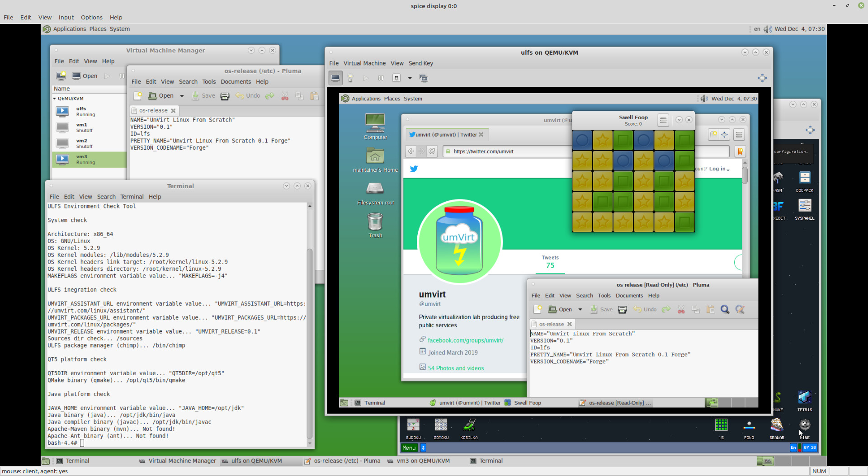The height and width of the screenshot is (476, 868).
Task: Pause the ulfs virtual machine
Action: click(x=381, y=78)
